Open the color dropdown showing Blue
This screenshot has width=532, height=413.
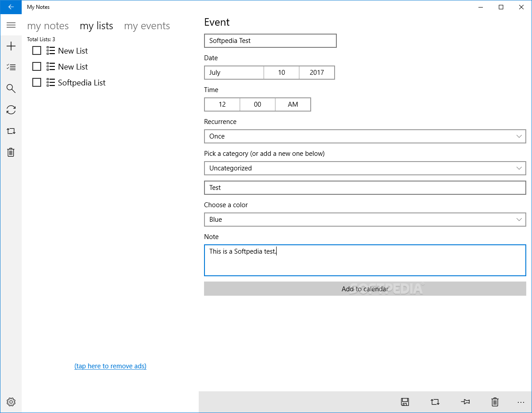[365, 220]
